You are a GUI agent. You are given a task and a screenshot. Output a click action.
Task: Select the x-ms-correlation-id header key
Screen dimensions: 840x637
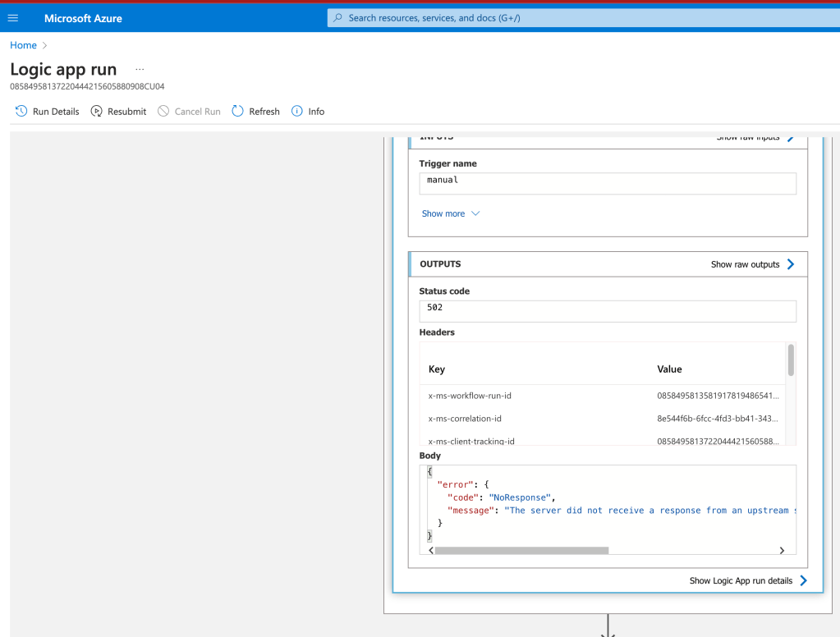point(465,419)
